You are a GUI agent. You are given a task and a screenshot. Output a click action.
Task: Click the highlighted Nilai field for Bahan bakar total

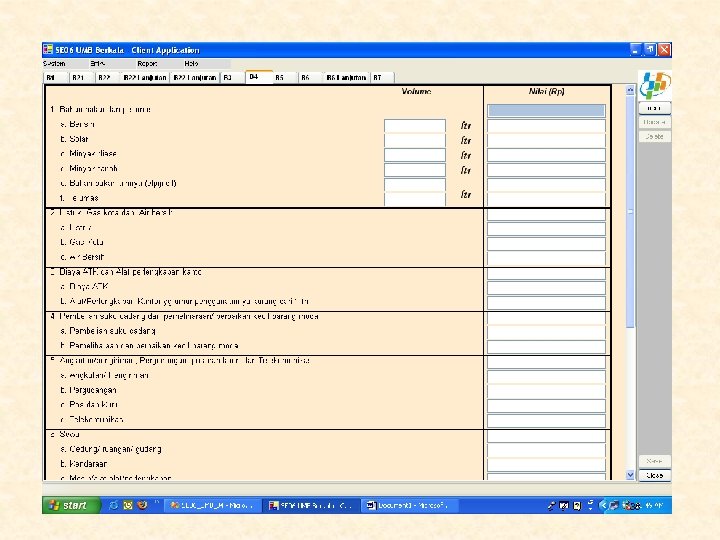[x=546, y=110]
